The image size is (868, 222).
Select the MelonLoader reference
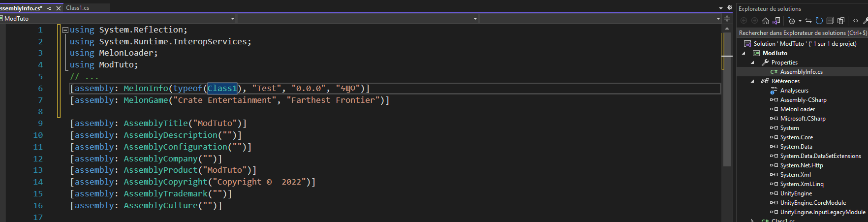(797, 109)
